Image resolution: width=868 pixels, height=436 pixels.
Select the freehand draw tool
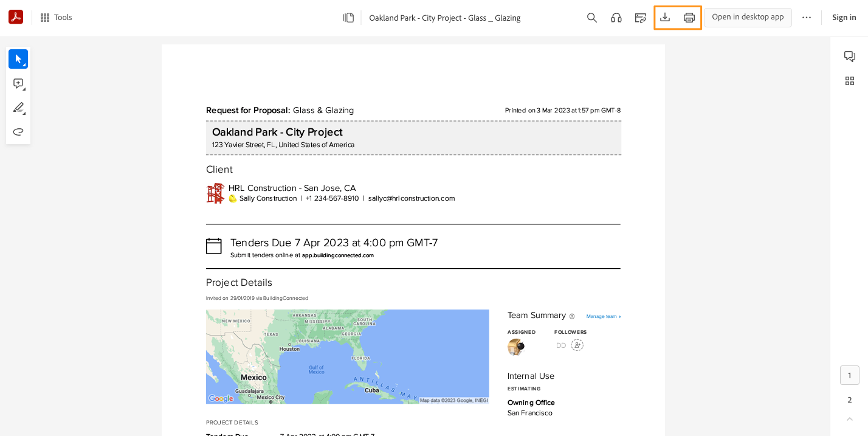pos(18,132)
